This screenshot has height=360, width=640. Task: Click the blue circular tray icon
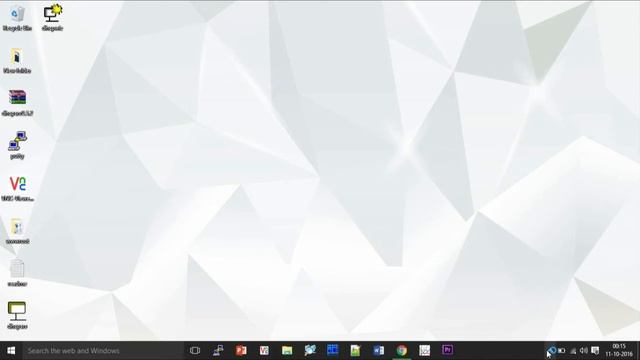click(x=552, y=350)
